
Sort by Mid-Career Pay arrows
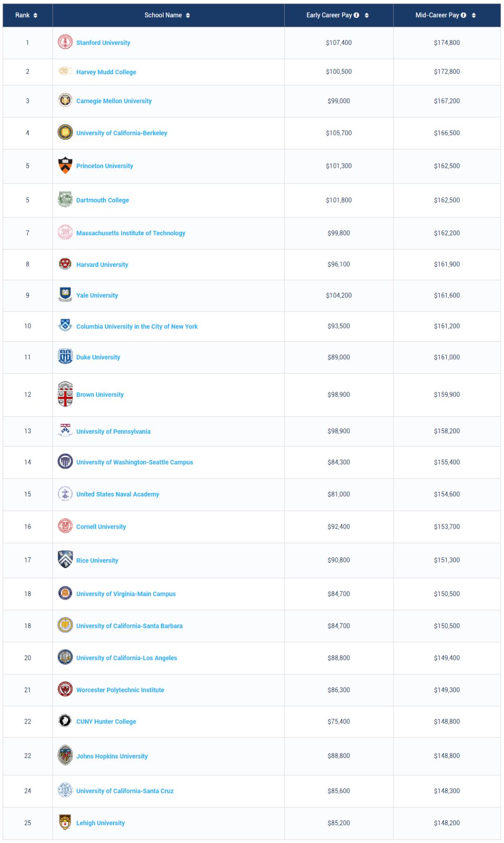pos(474,15)
